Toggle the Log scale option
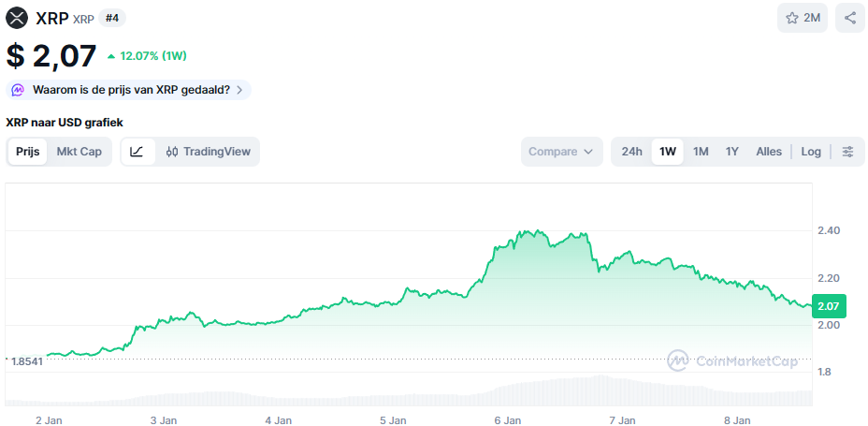 811,152
